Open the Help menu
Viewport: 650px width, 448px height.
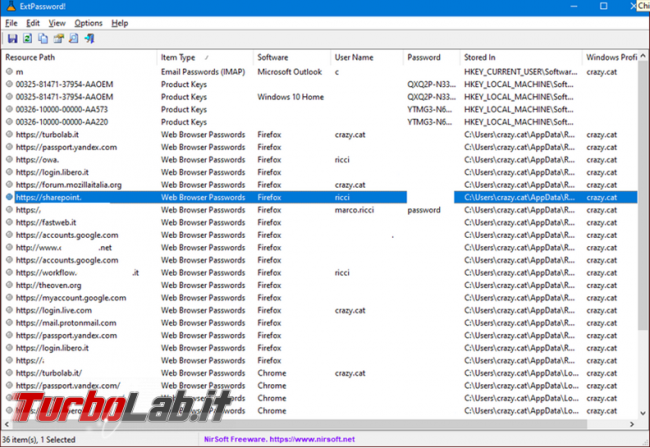tap(119, 23)
